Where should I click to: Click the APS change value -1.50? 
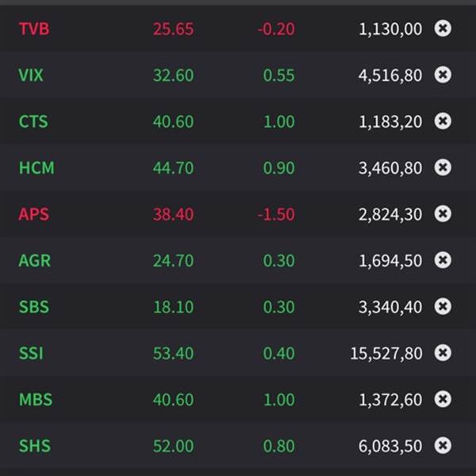tap(275, 214)
